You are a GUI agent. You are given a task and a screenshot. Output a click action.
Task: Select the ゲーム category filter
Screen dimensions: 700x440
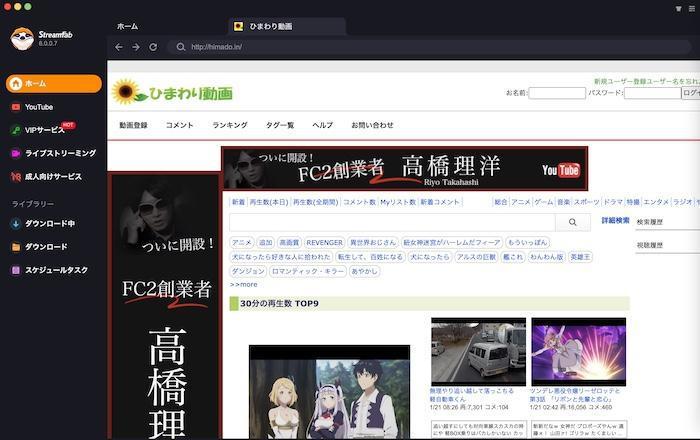(x=544, y=202)
